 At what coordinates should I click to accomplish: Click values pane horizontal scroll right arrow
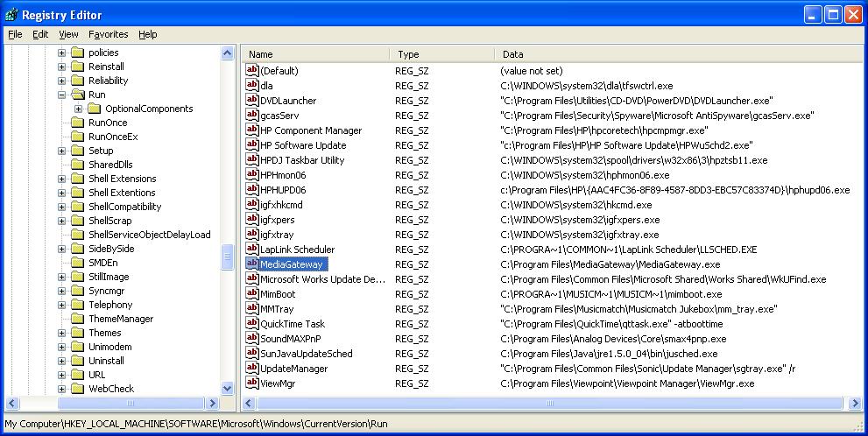(855, 404)
